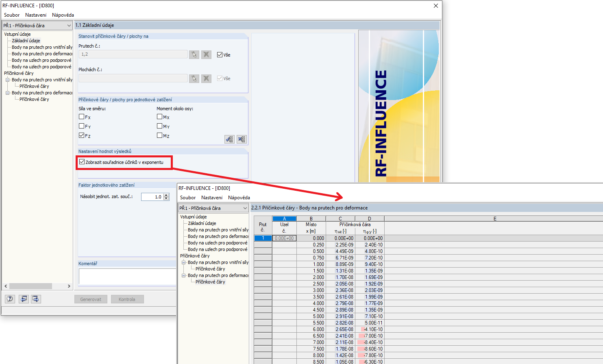Screen dimensions: 603x364
Task: Click table cell showing 2.89E-08
Action: point(340,310)
